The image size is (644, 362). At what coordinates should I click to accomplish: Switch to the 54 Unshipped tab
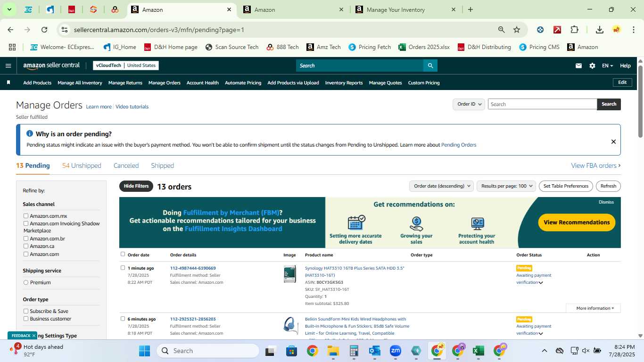coord(82,165)
